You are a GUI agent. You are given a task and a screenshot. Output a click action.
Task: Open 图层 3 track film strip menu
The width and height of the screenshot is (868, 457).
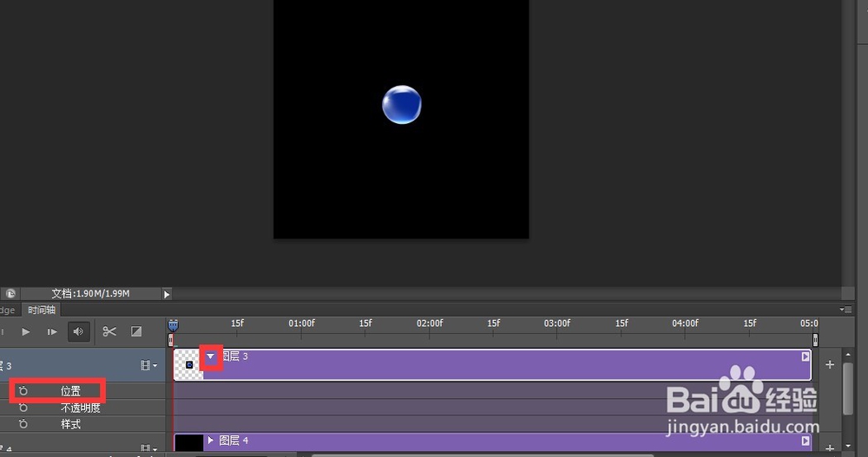(x=148, y=365)
